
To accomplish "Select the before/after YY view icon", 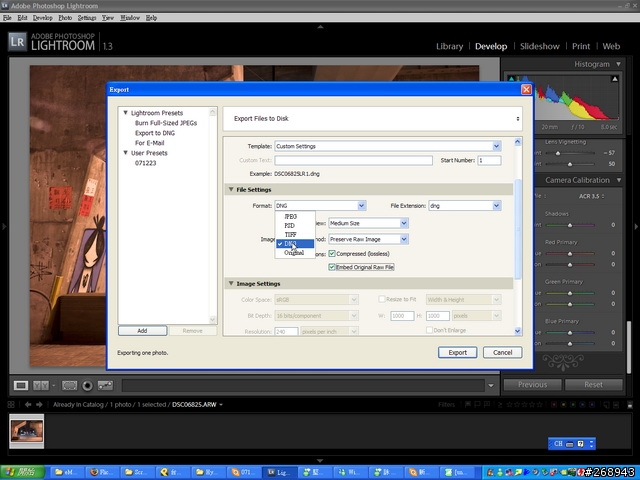I will (41, 385).
